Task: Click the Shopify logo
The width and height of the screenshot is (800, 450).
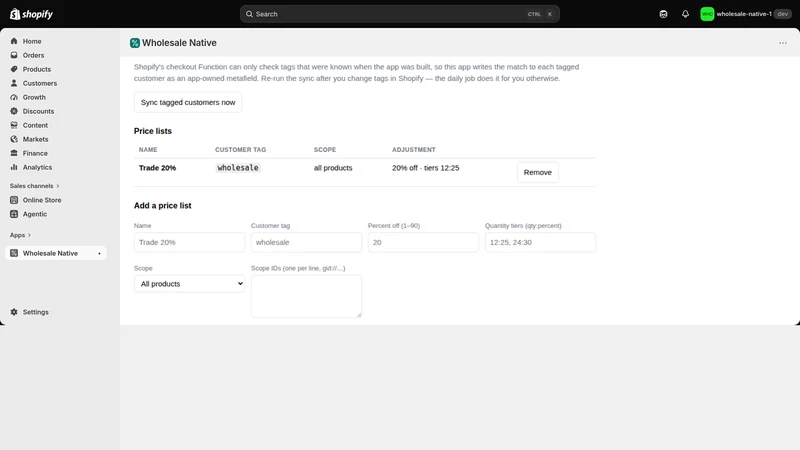Action: click(x=31, y=14)
